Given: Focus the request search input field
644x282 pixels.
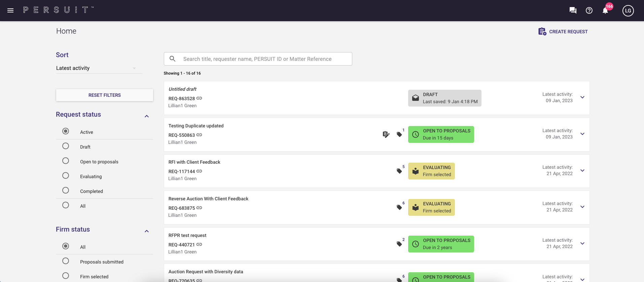Looking at the screenshot, I should pyautogui.click(x=258, y=59).
